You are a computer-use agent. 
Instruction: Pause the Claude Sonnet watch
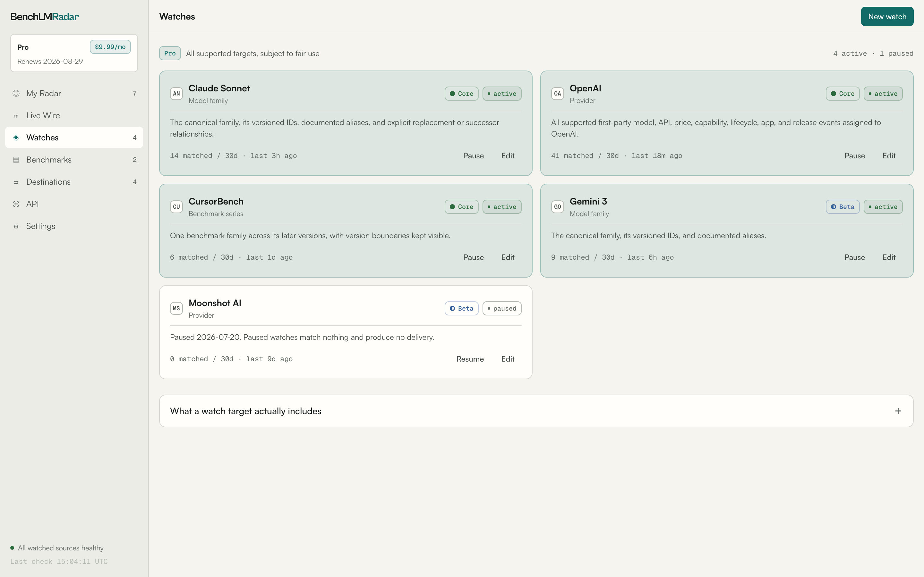[x=474, y=156]
